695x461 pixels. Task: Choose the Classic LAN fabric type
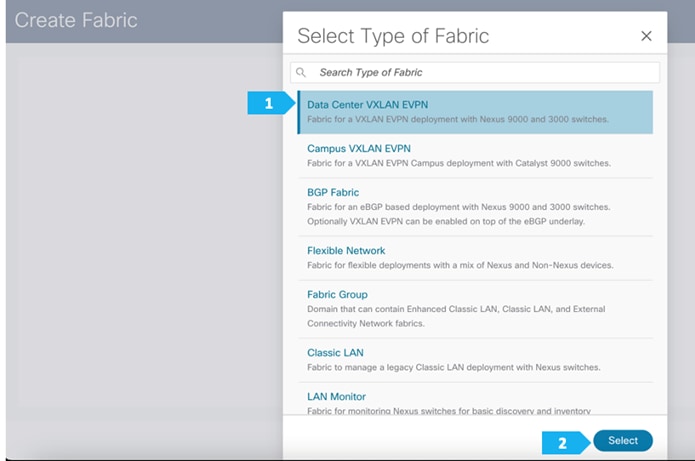[x=475, y=360]
